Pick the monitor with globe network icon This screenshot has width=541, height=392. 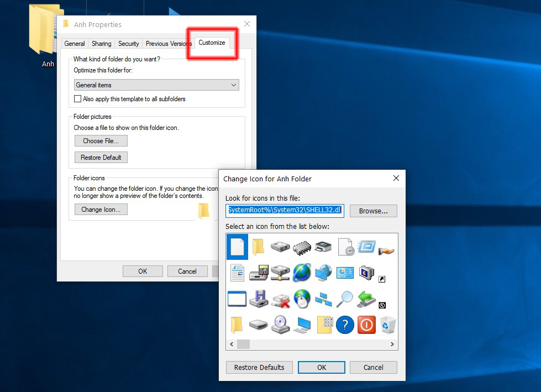tap(323, 273)
